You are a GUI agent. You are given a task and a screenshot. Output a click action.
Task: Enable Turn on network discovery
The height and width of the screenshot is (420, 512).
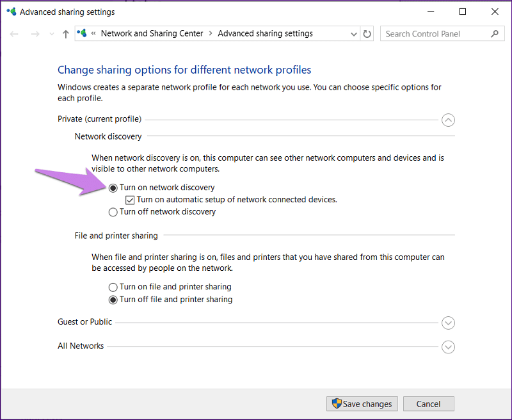click(x=113, y=188)
